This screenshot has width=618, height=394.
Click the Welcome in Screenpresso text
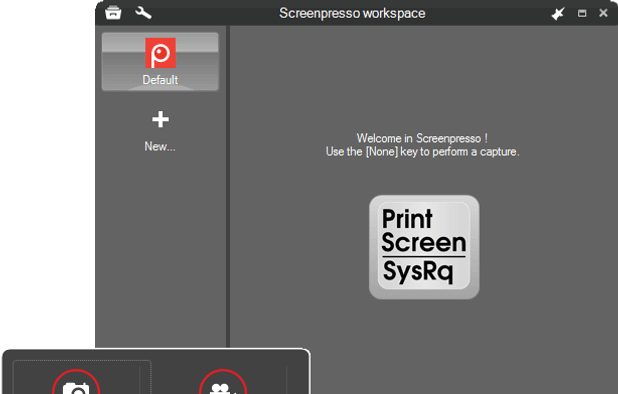coord(422,138)
